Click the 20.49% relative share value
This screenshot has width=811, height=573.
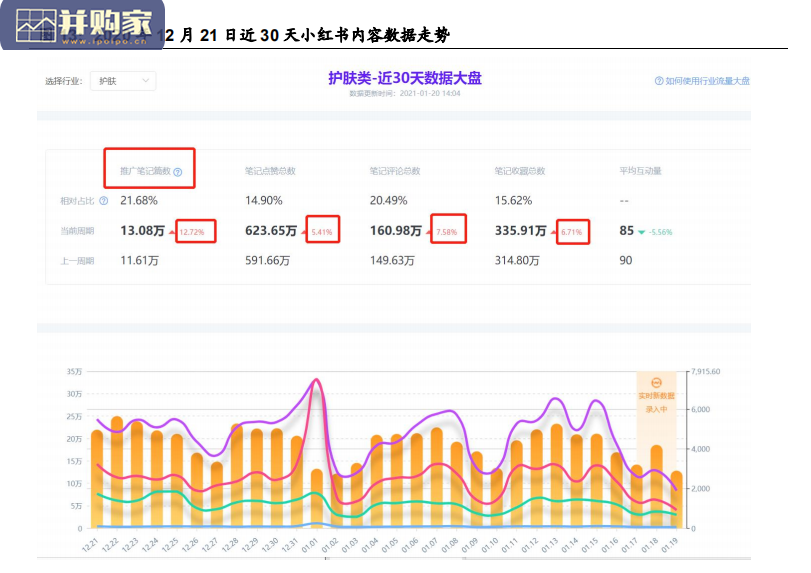click(388, 201)
